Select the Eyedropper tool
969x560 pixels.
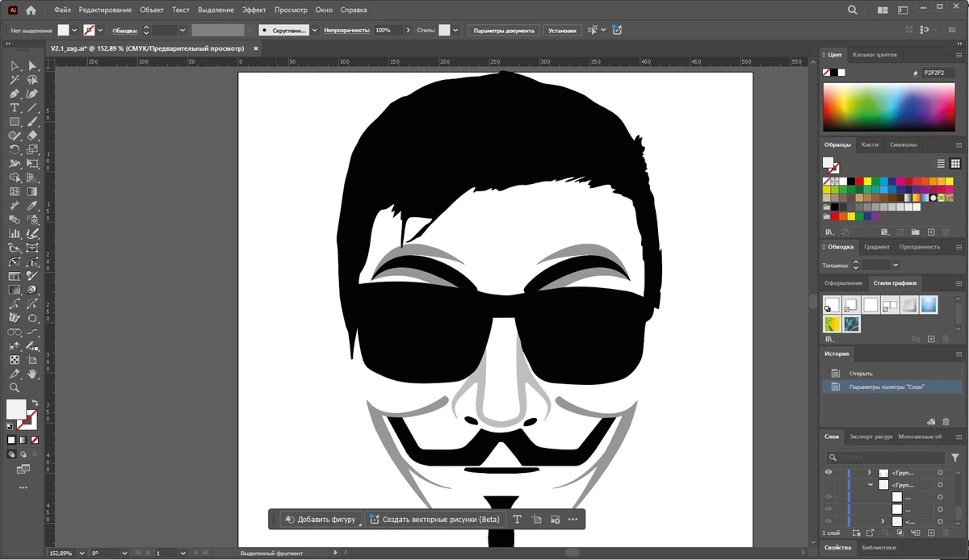[32, 204]
